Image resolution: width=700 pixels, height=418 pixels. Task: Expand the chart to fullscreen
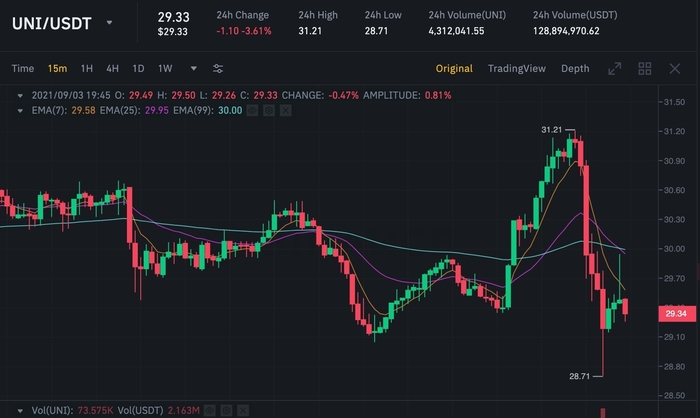pyautogui.click(x=615, y=69)
